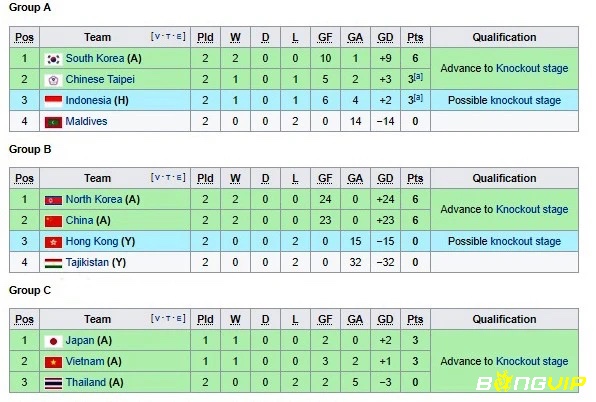Click the South Korea flag icon
596x402 pixels.
point(53,59)
